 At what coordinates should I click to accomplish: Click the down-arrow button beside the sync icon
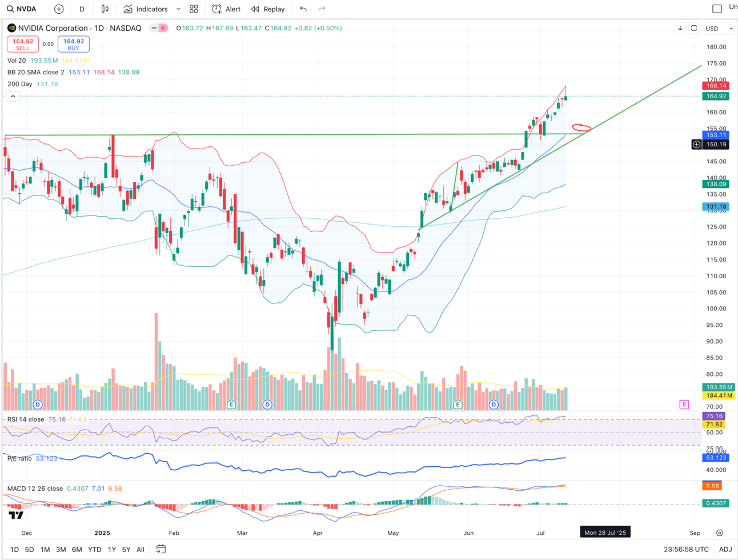click(x=680, y=28)
